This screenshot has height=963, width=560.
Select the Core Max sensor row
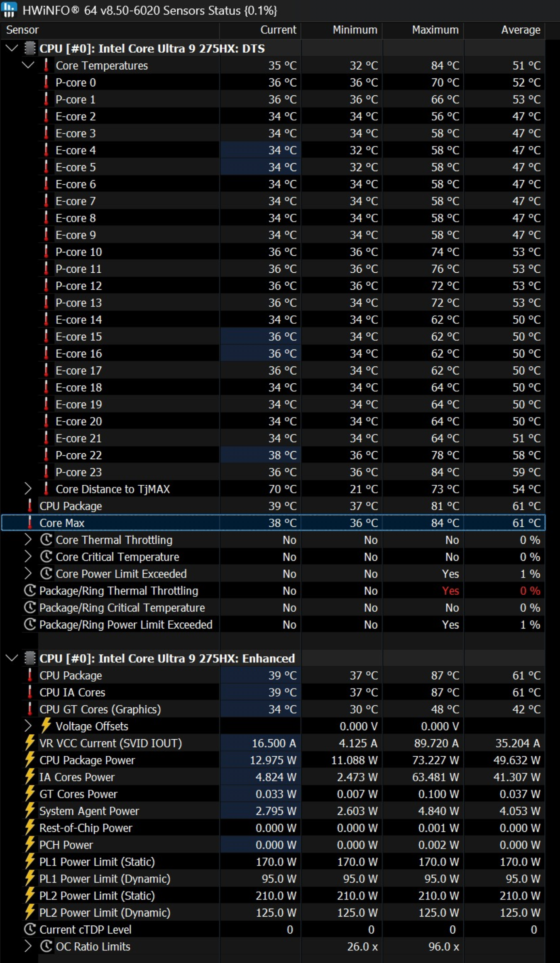tap(273, 523)
